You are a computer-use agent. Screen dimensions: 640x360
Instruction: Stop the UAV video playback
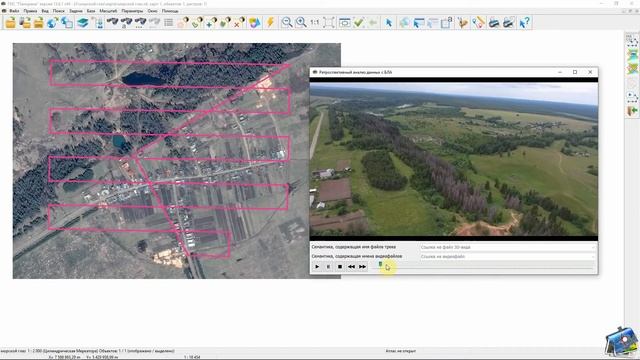tap(340, 267)
